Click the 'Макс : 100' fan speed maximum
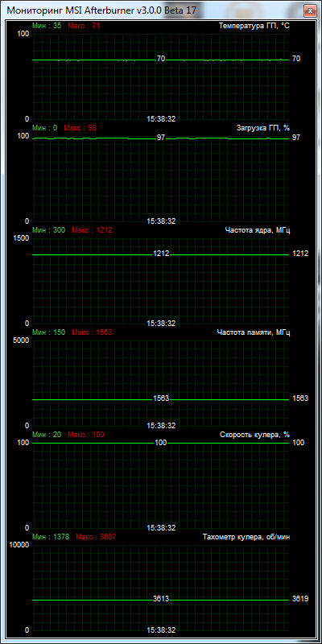The width and height of the screenshot is (322, 644). click(86, 435)
